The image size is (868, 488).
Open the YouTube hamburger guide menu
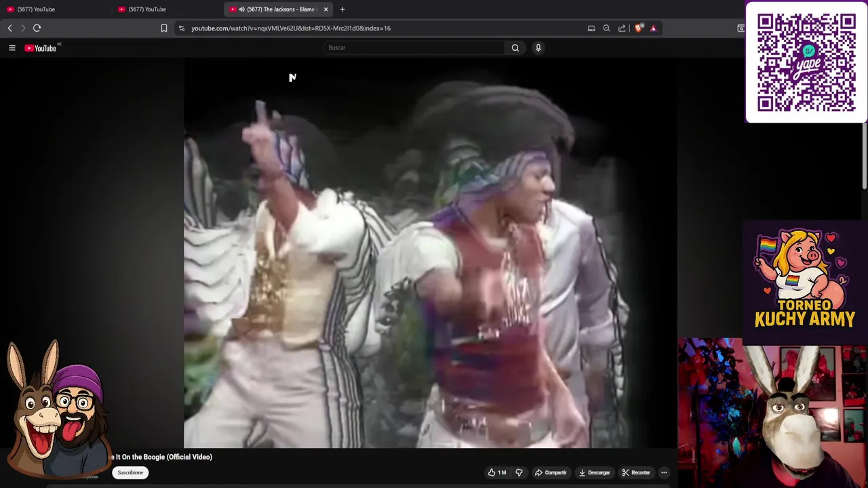click(12, 48)
